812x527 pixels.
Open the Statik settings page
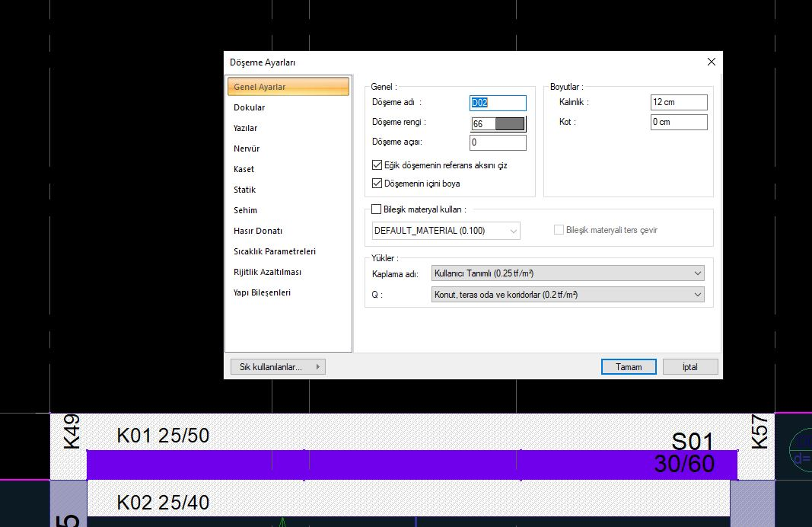pyautogui.click(x=244, y=190)
